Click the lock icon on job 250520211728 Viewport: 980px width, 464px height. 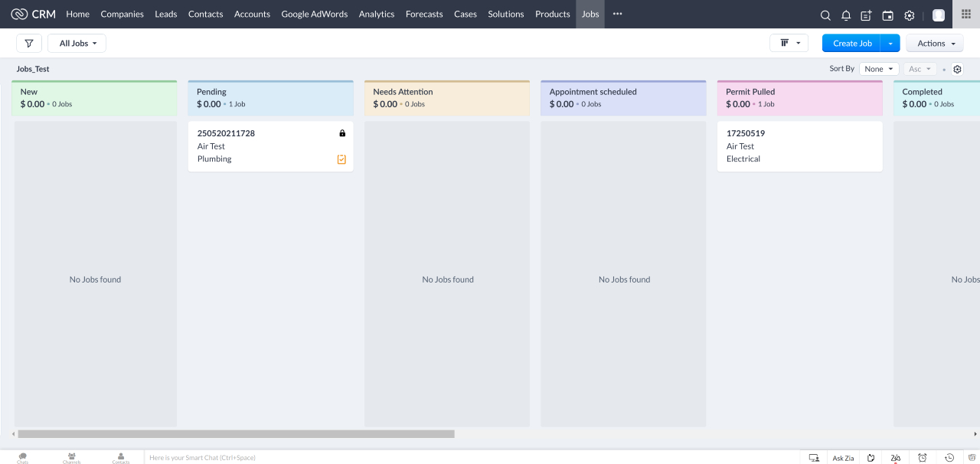(x=342, y=133)
